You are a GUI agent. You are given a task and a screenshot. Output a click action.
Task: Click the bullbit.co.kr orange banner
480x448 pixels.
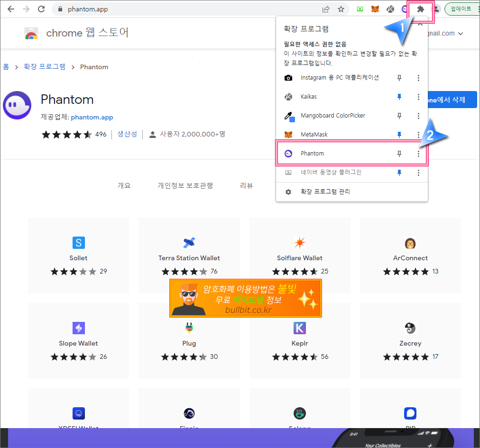246,298
